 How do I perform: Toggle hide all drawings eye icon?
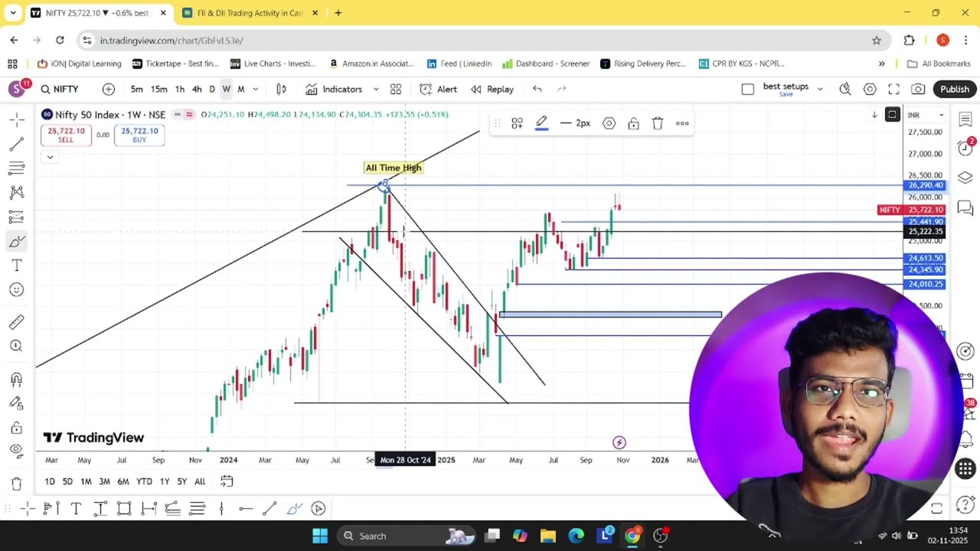click(16, 451)
